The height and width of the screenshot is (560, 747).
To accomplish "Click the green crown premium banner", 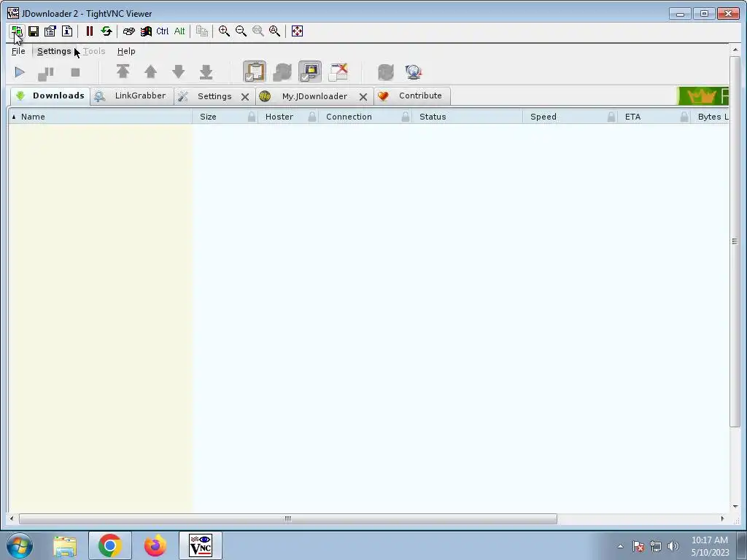I will click(703, 96).
